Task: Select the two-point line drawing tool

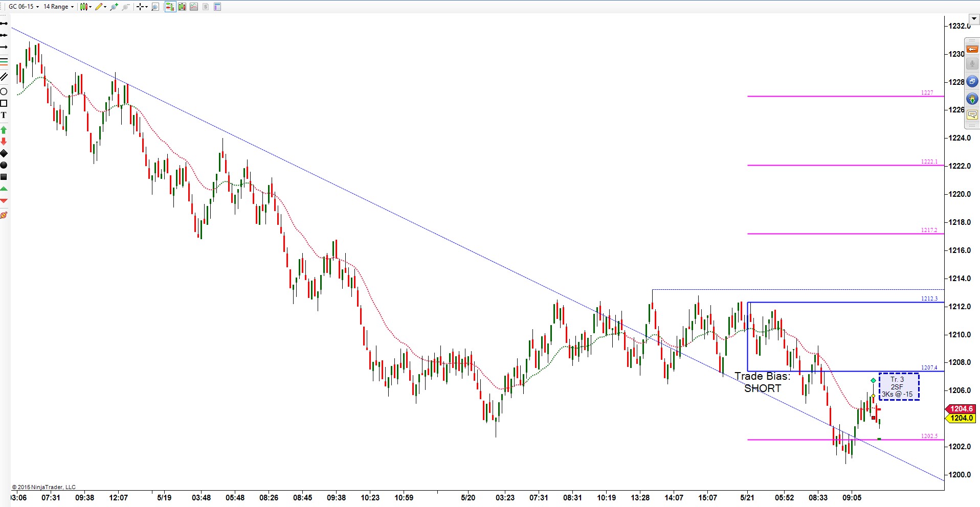Action: coord(4,24)
